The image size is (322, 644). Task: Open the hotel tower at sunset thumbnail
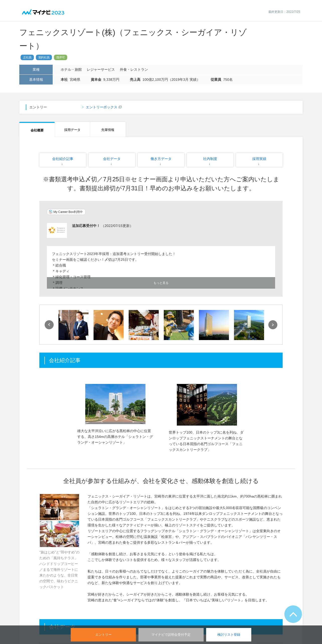point(214,325)
